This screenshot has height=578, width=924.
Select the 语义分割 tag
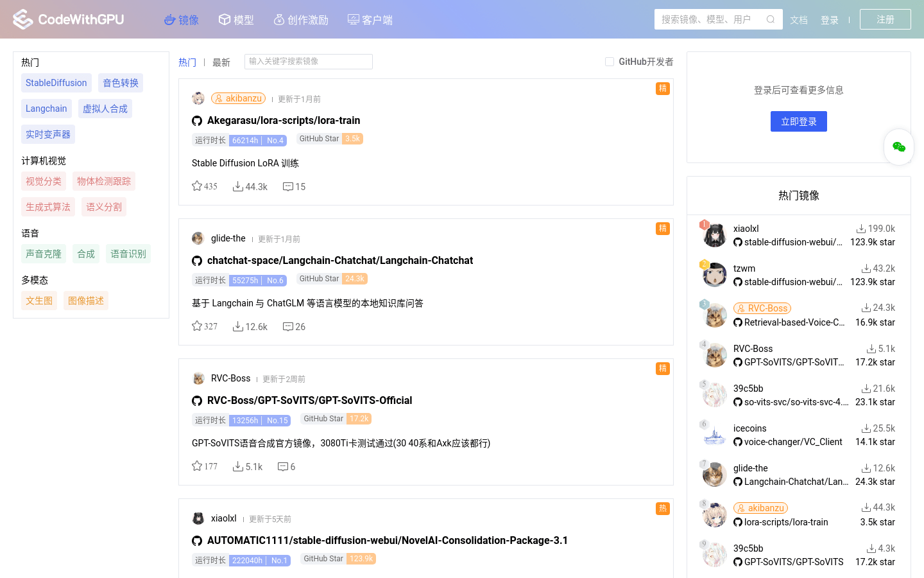104,207
